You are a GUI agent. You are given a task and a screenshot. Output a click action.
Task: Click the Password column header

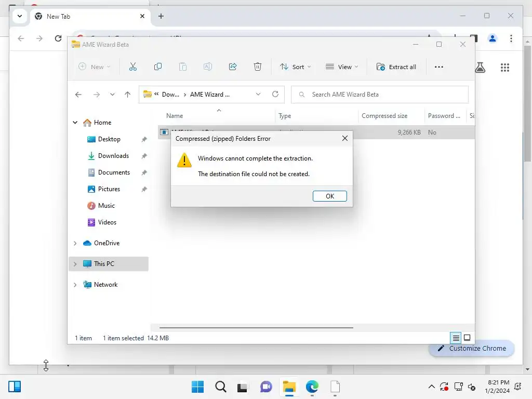point(444,116)
